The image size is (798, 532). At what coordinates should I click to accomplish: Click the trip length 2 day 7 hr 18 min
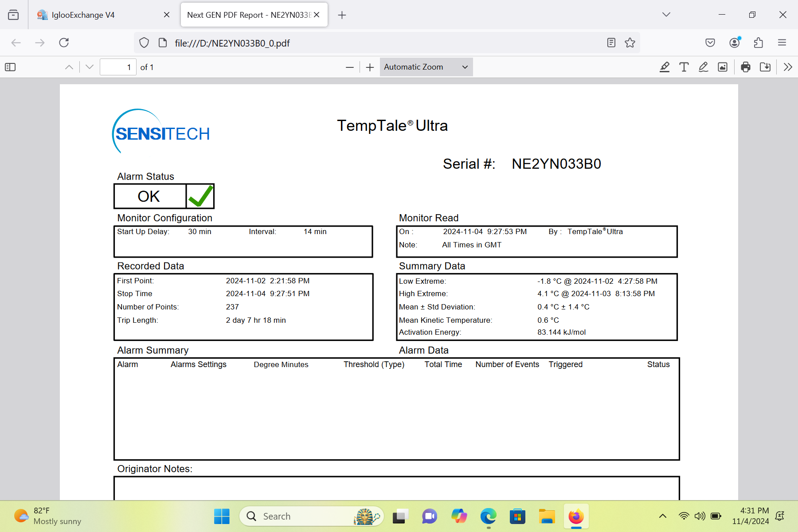[x=256, y=320]
